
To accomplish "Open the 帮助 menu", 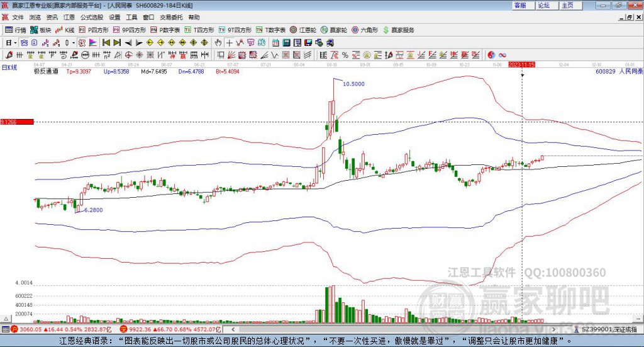I will (x=194, y=17).
